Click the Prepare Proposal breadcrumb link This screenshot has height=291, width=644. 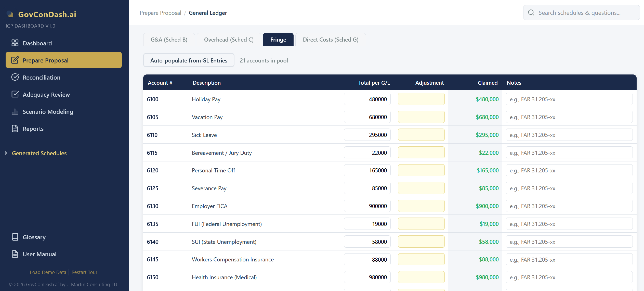pos(160,13)
